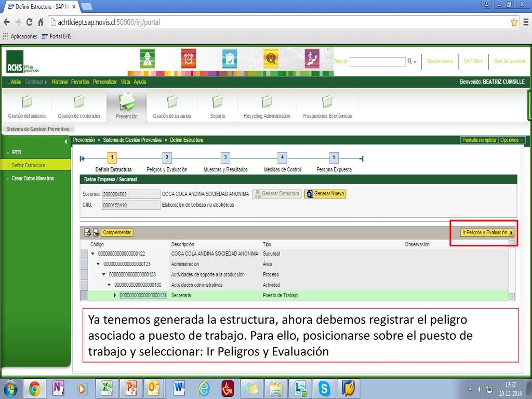The image size is (532, 399).
Task: Go to browser home page
Action: [41, 22]
